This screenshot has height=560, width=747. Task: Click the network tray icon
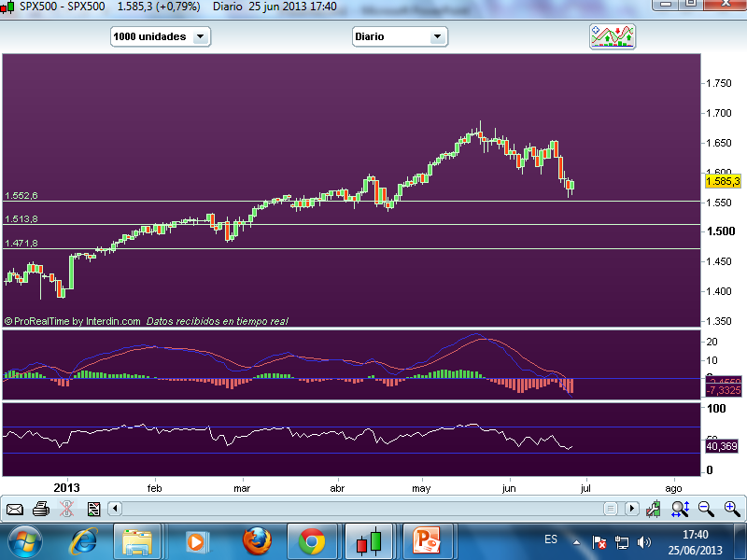pos(622,542)
